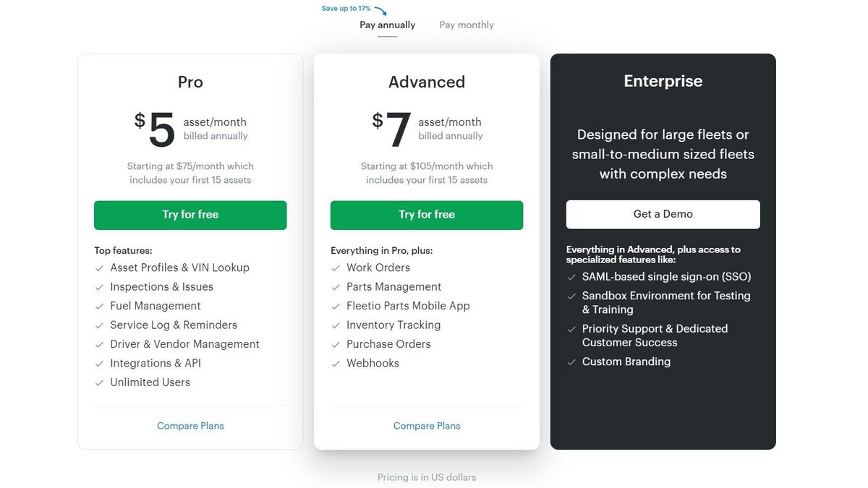Click the checkmark beside Parts Management
The width and height of the screenshot is (868, 488).
coord(336,286)
